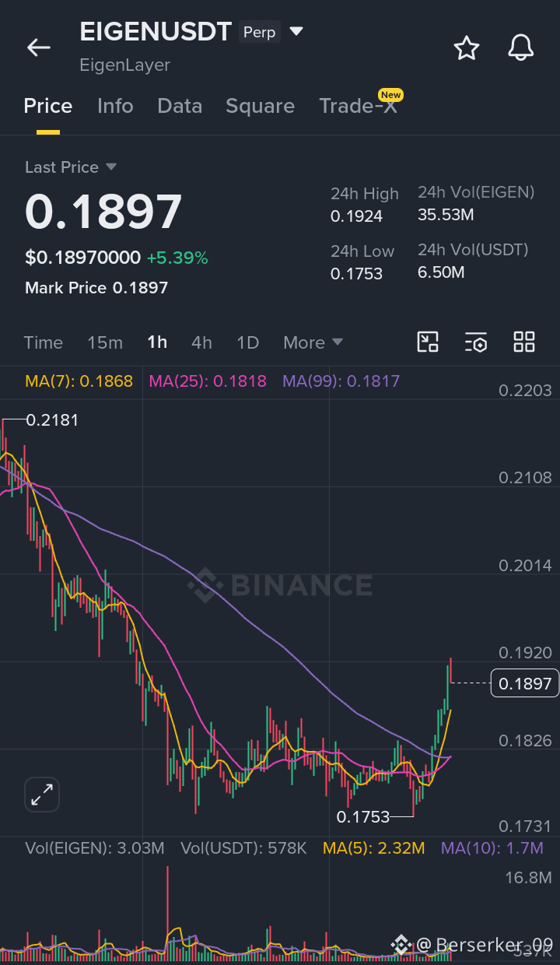Click the Mark Price 0.1897 text
This screenshot has width=560, height=965.
(x=96, y=288)
